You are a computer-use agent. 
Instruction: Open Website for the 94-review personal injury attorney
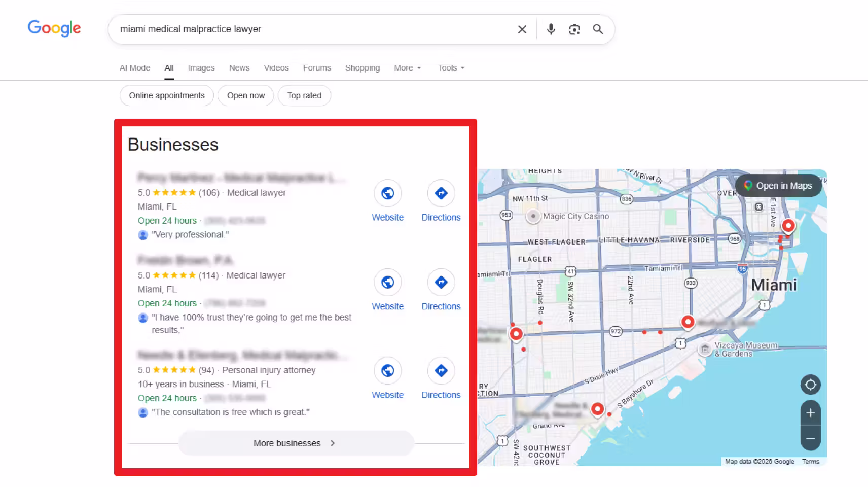[388, 378]
